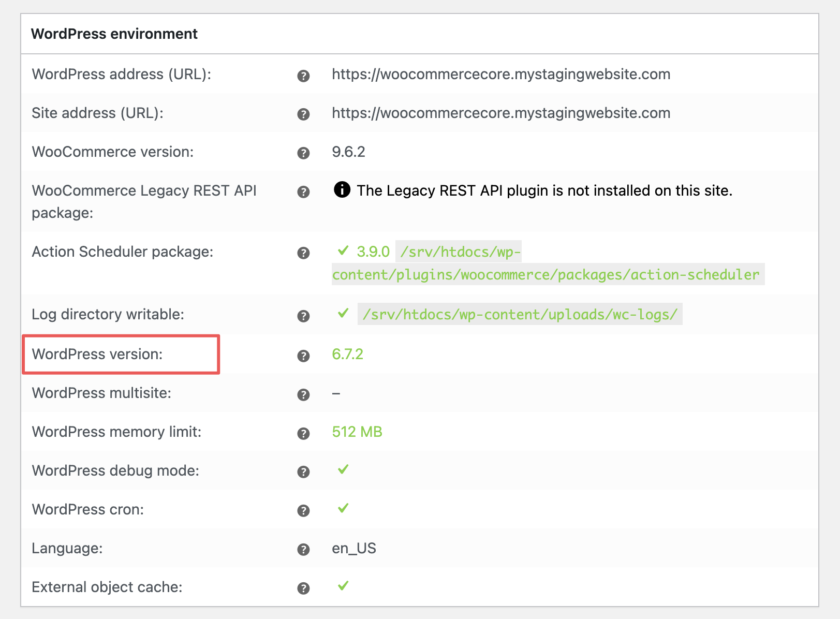Click the 512 MB memory limit value
This screenshot has height=619, width=840.
(x=357, y=432)
